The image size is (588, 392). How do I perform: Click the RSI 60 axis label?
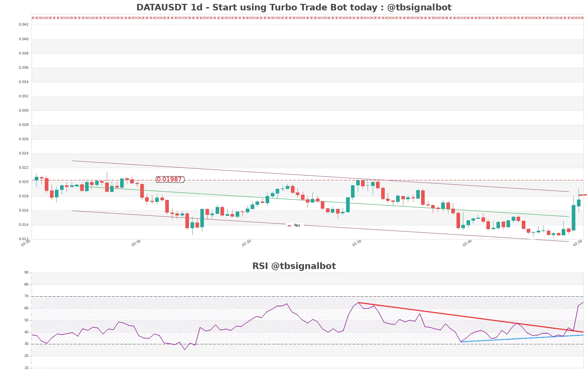[26, 308]
